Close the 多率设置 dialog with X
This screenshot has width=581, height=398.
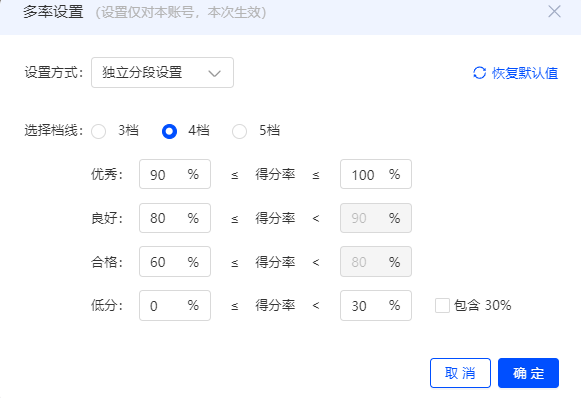[554, 11]
